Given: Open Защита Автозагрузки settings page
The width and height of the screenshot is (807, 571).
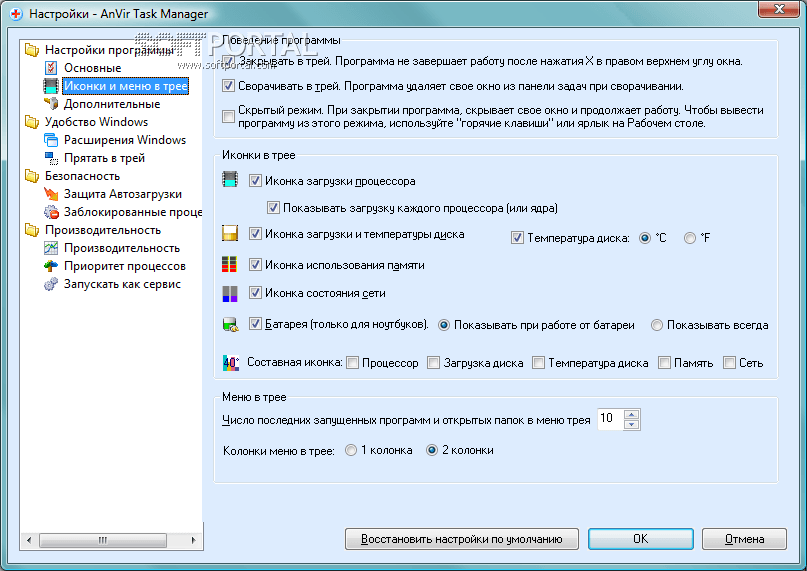Looking at the screenshot, I should (x=122, y=194).
